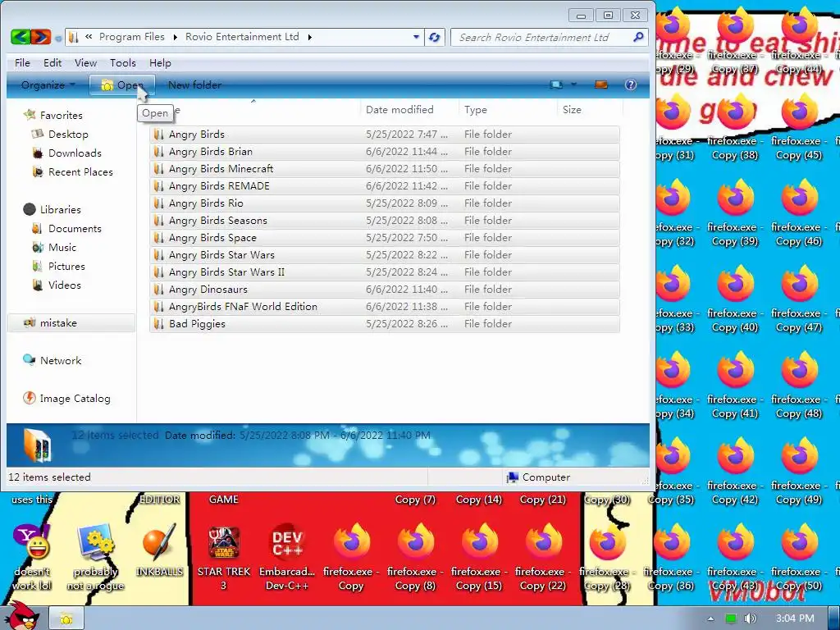Select Libraries in the navigation pane
The height and width of the screenshot is (630, 840).
pyautogui.click(x=60, y=209)
